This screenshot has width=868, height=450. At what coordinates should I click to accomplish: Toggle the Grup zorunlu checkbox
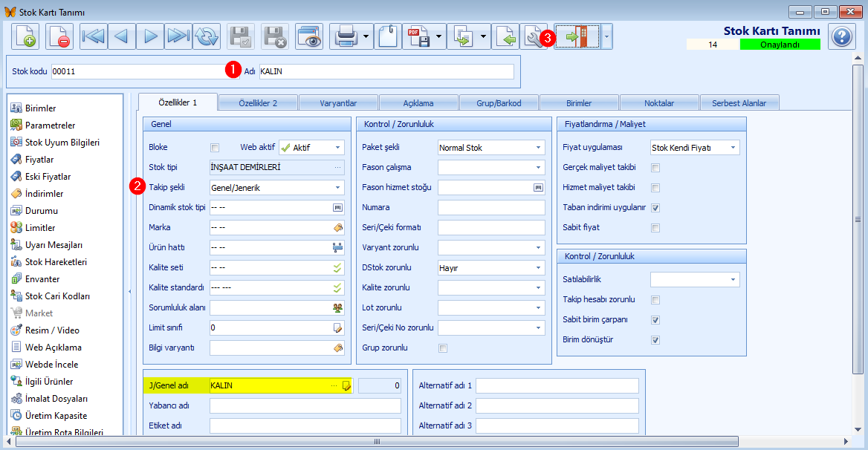(443, 348)
